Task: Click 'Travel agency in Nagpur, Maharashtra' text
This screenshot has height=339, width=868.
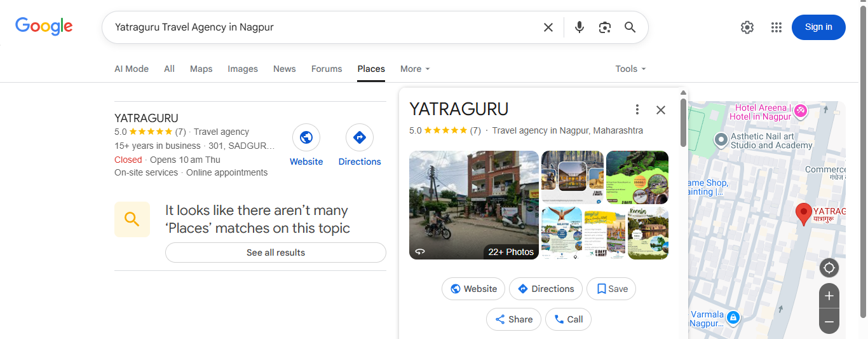Action: (x=567, y=130)
